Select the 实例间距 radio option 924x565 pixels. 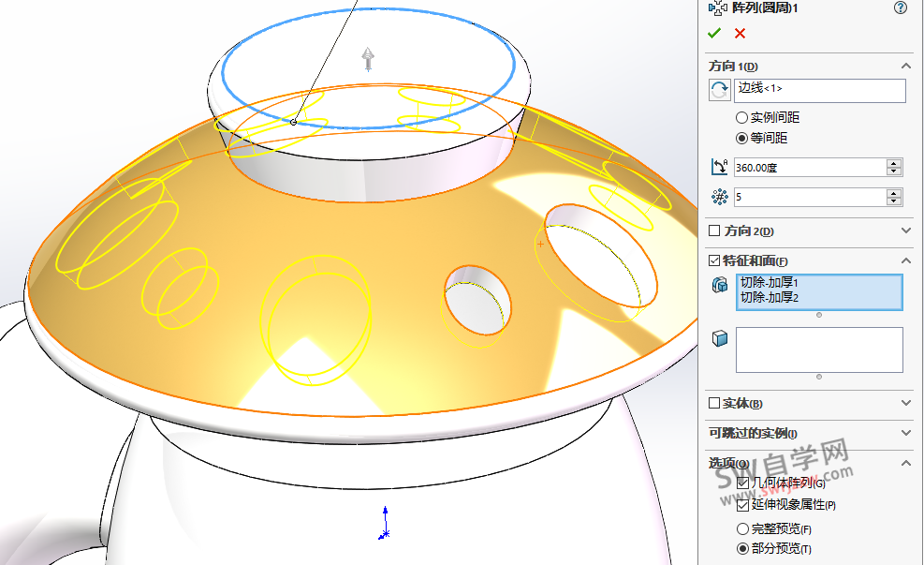[742, 118]
